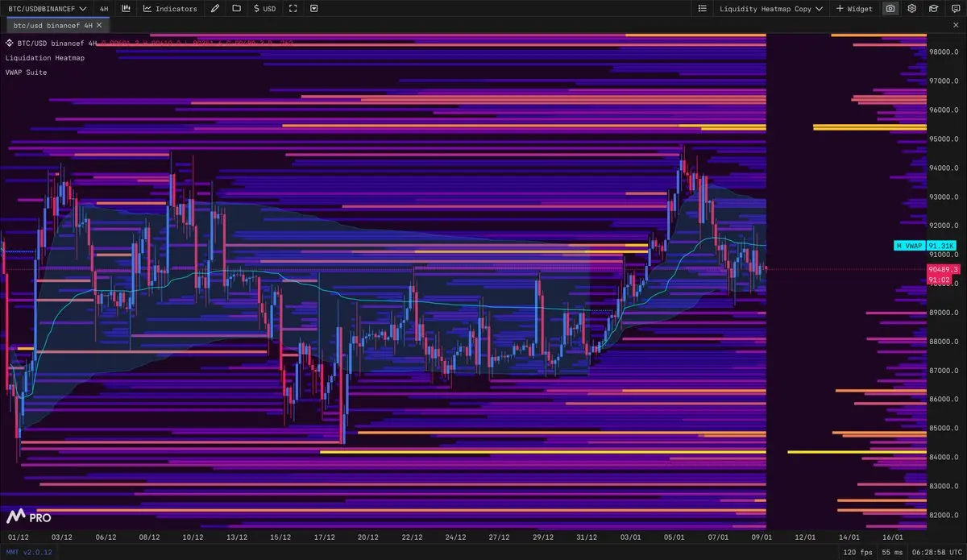
Task: Click the M VWAP 91.31K price label
Action: pyautogui.click(x=925, y=245)
